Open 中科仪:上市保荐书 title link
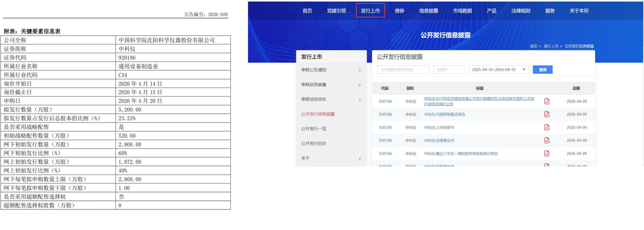Image resolution: width=644 pixels, height=230 pixels. (439, 128)
